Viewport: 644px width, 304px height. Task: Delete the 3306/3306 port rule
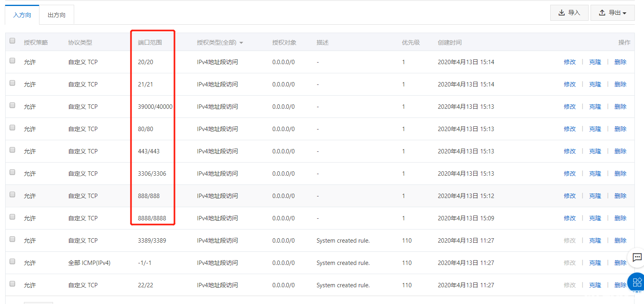coord(620,173)
